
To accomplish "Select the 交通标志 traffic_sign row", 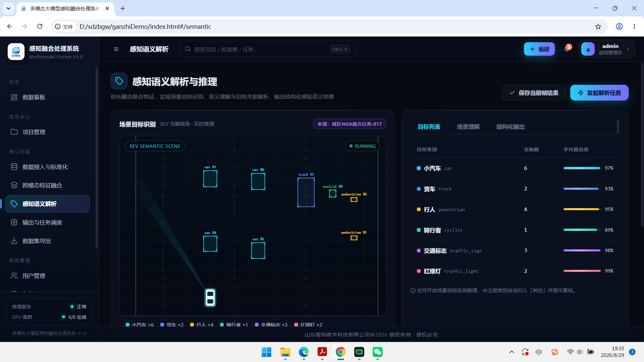I will point(515,250).
